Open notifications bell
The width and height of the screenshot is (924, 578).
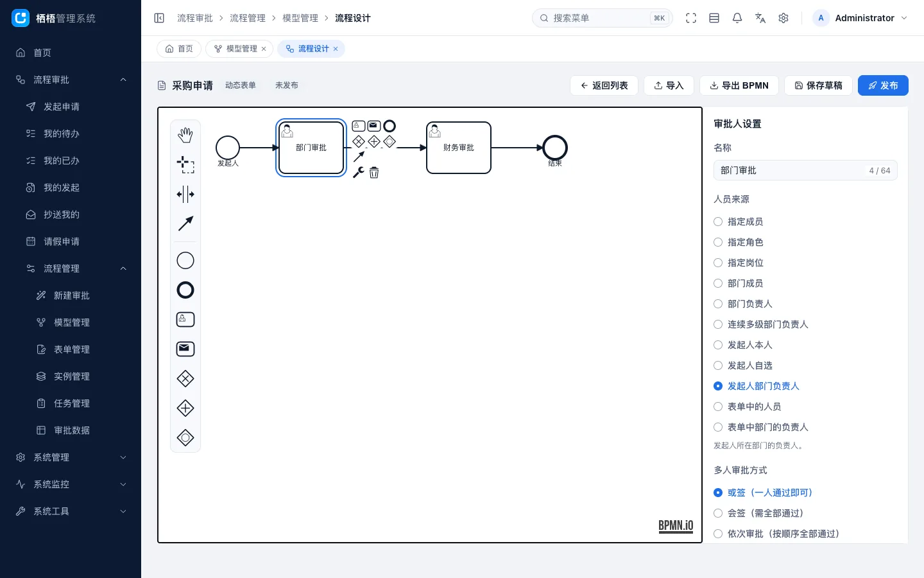tap(737, 18)
